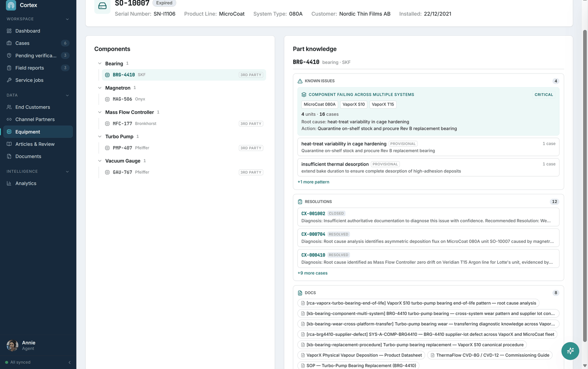The width and height of the screenshot is (588, 369).
Task: Click Annie's profile avatar
Action: [12, 345]
